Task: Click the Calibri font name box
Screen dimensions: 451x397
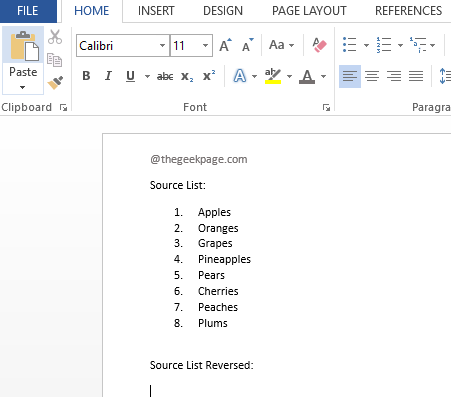Action: [118, 46]
